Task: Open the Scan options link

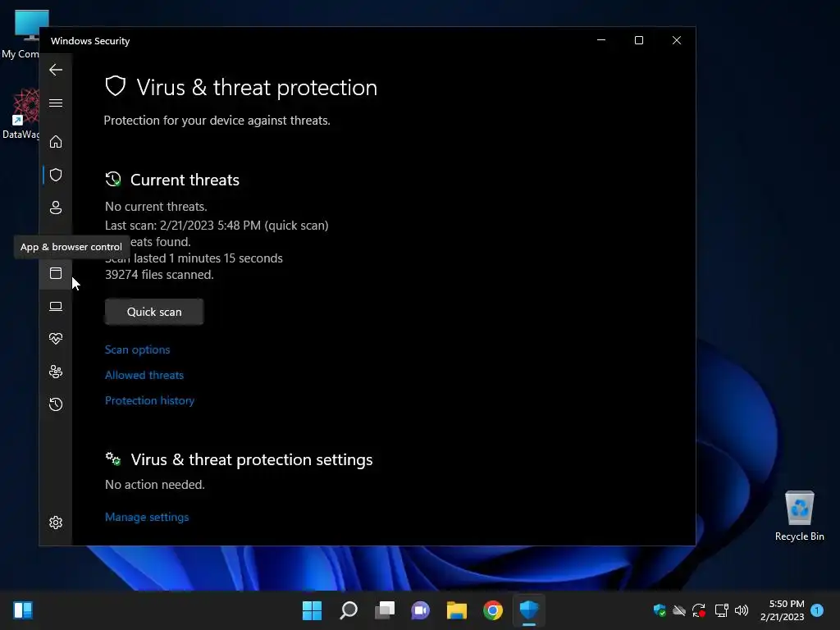Action: pyautogui.click(x=137, y=349)
